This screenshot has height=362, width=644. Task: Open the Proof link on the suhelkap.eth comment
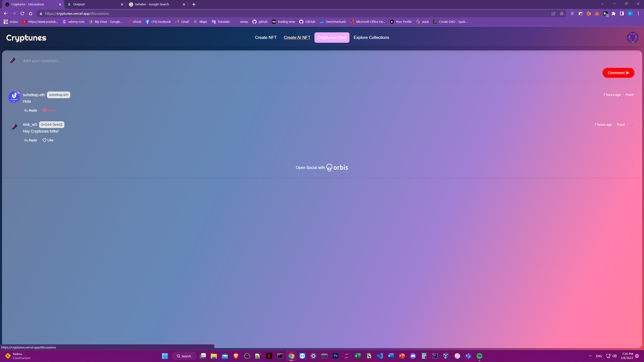tap(630, 95)
